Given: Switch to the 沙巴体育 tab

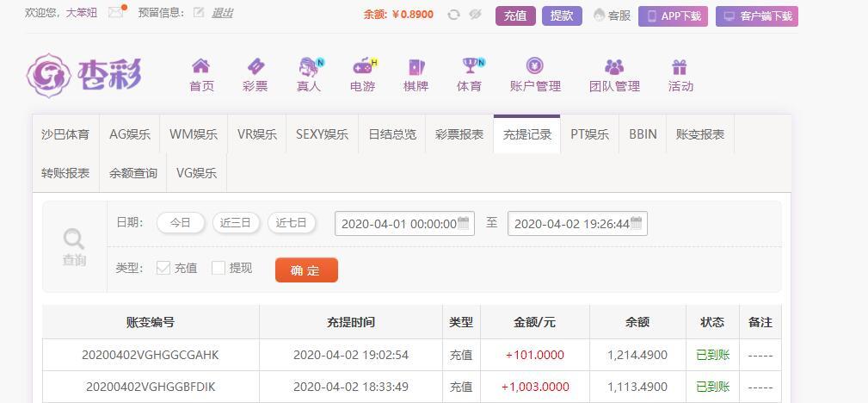Looking at the screenshot, I should (x=65, y=134).
